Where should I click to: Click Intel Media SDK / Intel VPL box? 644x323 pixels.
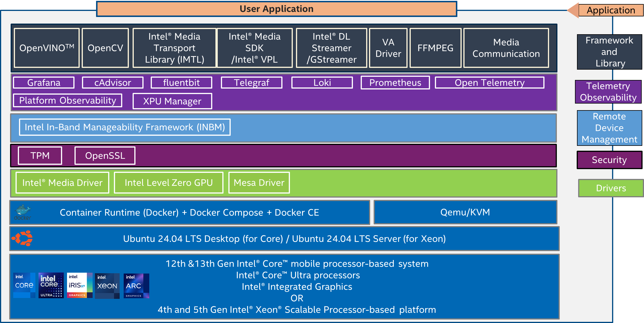255,48
